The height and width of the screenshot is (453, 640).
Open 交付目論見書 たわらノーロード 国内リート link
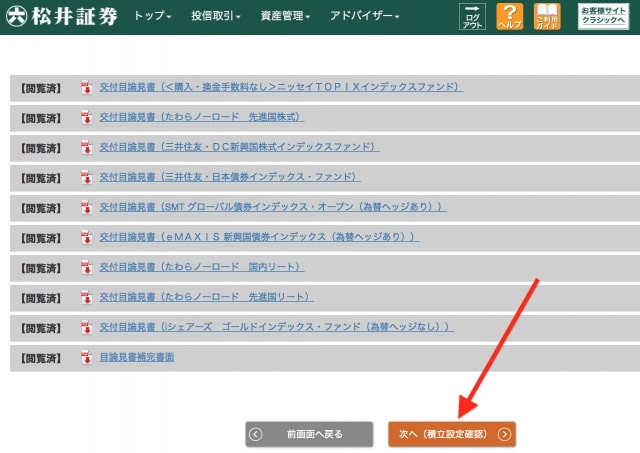[202, 267]
